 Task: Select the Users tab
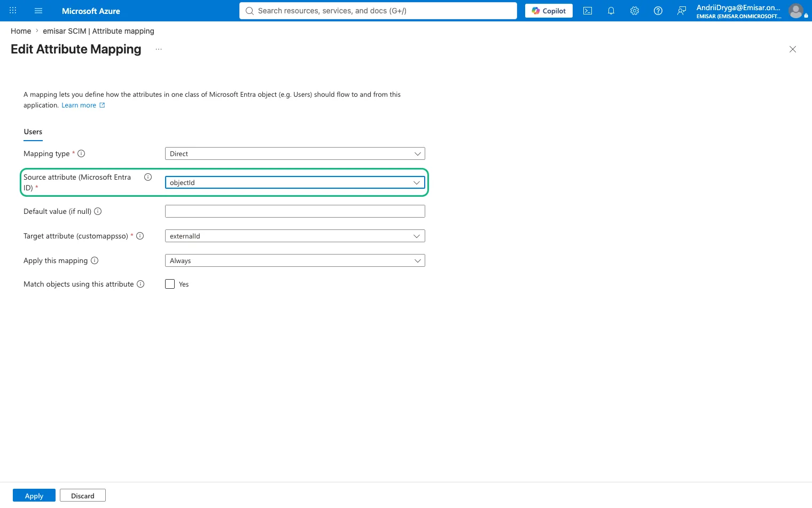pyautogui.click(x=33, y=132)
